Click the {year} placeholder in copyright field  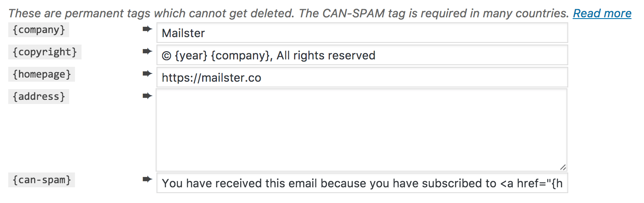(x=191, y=55)
